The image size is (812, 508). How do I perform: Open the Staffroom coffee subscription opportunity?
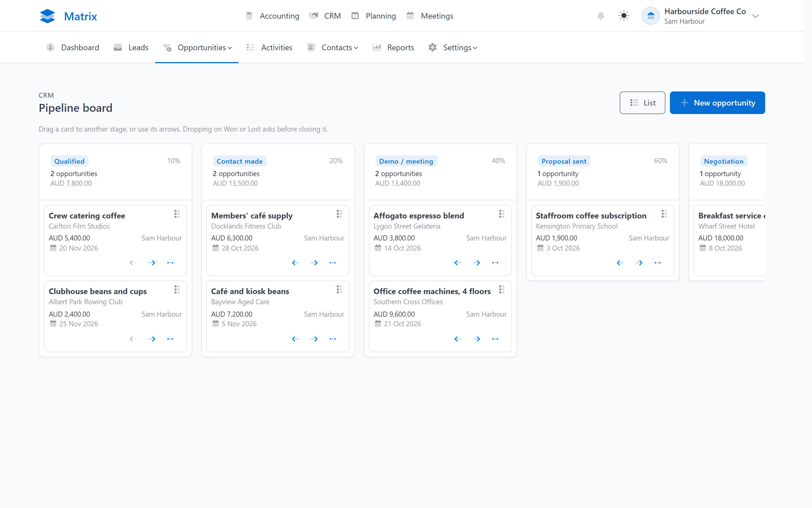(x=591, y=216)
